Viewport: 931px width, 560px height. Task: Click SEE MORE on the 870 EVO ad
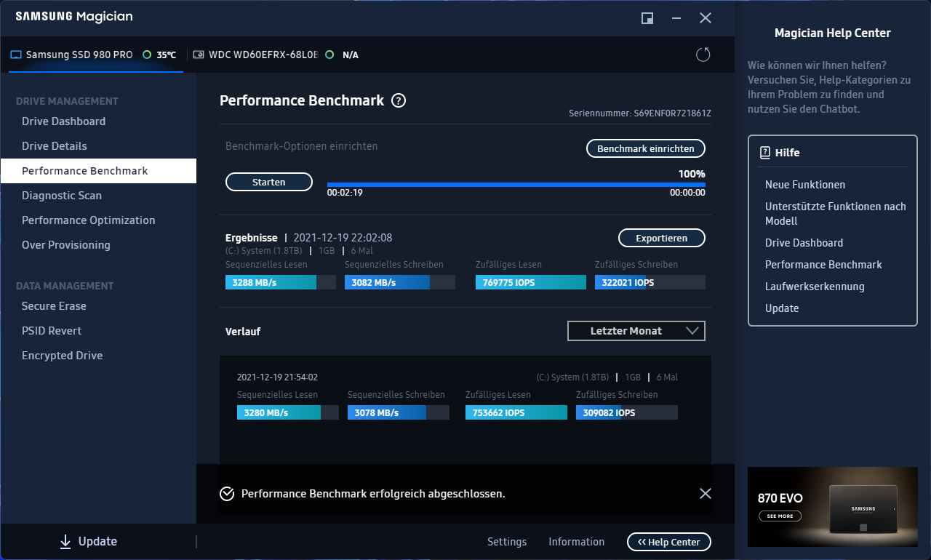pyautogui.click(x=780, y=516)
